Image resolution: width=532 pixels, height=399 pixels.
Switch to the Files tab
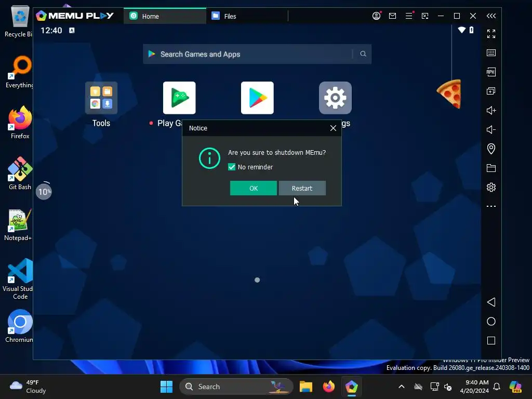(247, 16)
